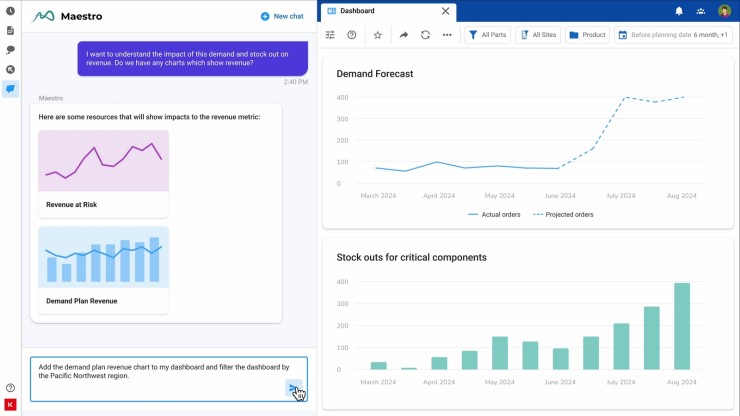Open the All Sites filter
The image size is (740, 416).
pos(538,35)
